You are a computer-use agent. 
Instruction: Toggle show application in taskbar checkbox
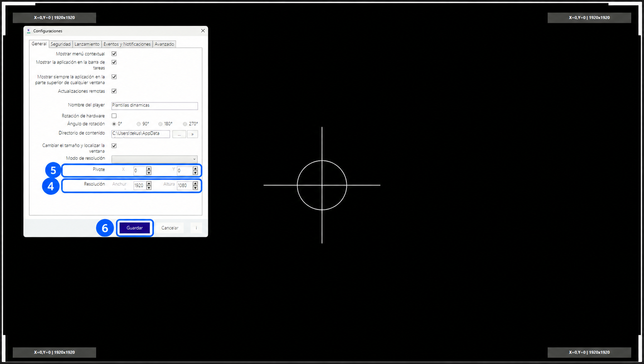click(114, 62)
